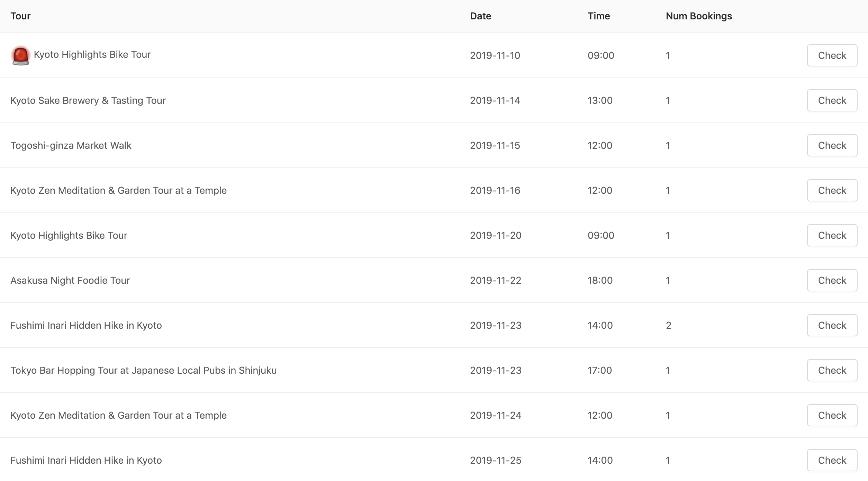This screenshot has height=481, width=868.
Task: Sort by the Date column header
Action: coord(480,16)
